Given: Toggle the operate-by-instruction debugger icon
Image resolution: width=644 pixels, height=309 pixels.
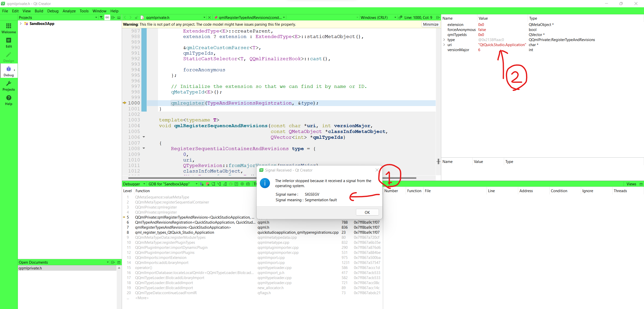Looking at the screenshot, I should 236,184.
